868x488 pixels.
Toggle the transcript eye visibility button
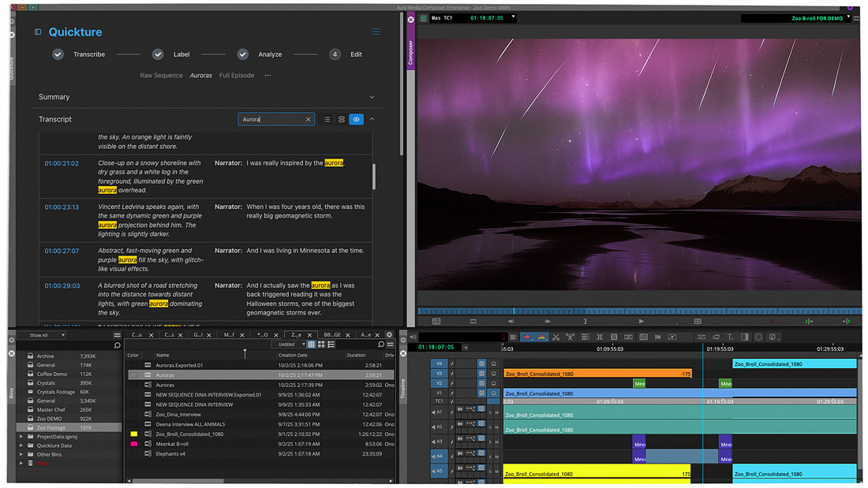coord(356,120)
